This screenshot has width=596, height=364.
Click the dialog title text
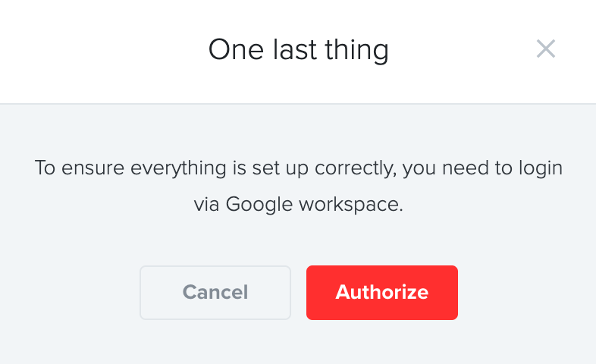click(299, 50)
